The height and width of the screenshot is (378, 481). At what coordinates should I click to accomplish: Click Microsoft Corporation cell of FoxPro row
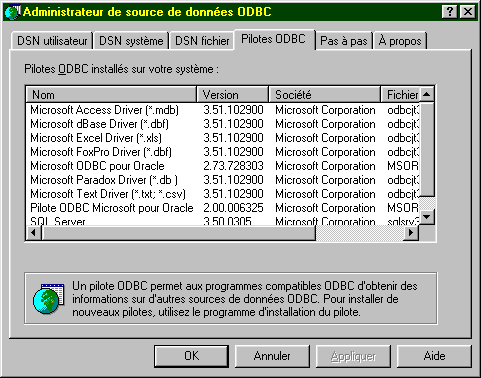click(x=325, y=152)
